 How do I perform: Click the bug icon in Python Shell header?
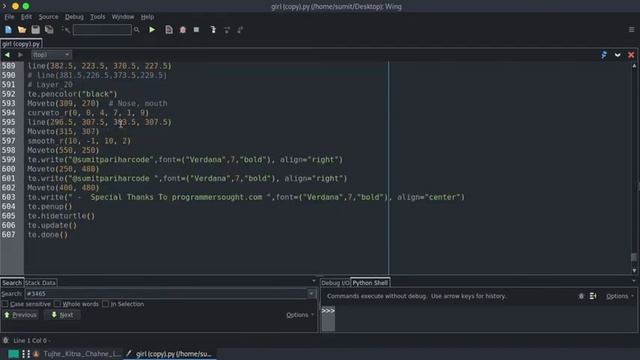point(581,296)
